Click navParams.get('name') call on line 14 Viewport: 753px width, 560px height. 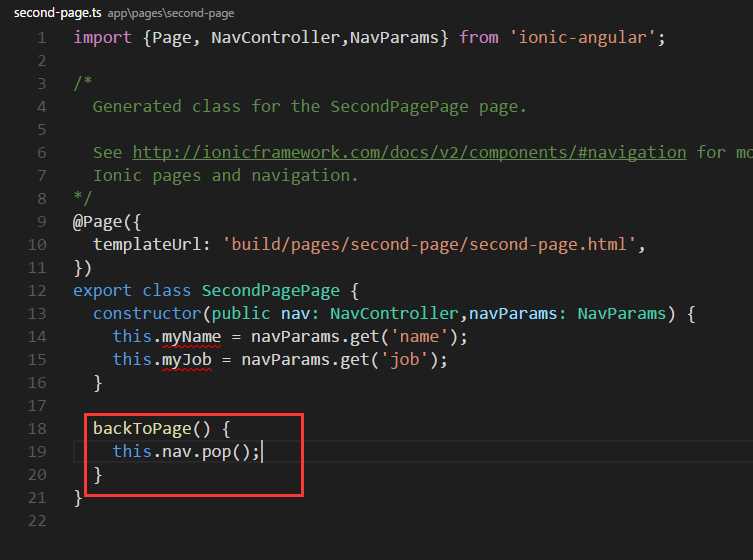pos(354,337)
